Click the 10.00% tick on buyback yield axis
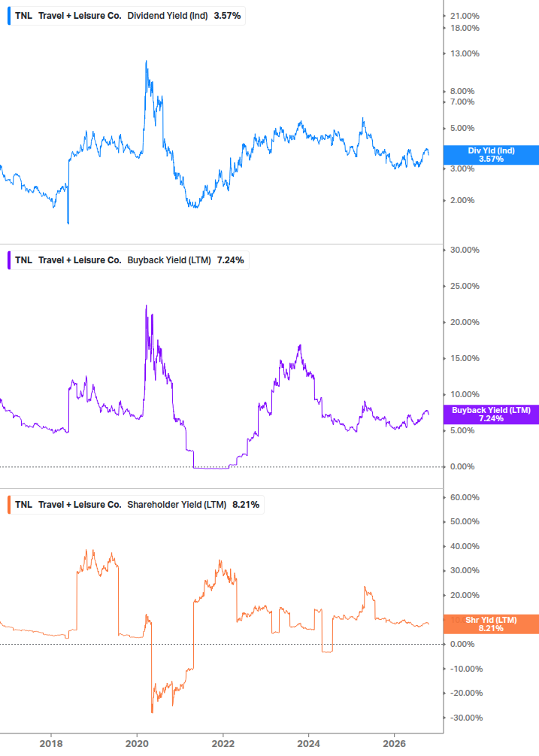Image resolution: width=539 pixels, height=756 pixels. [x=465, y=394]
